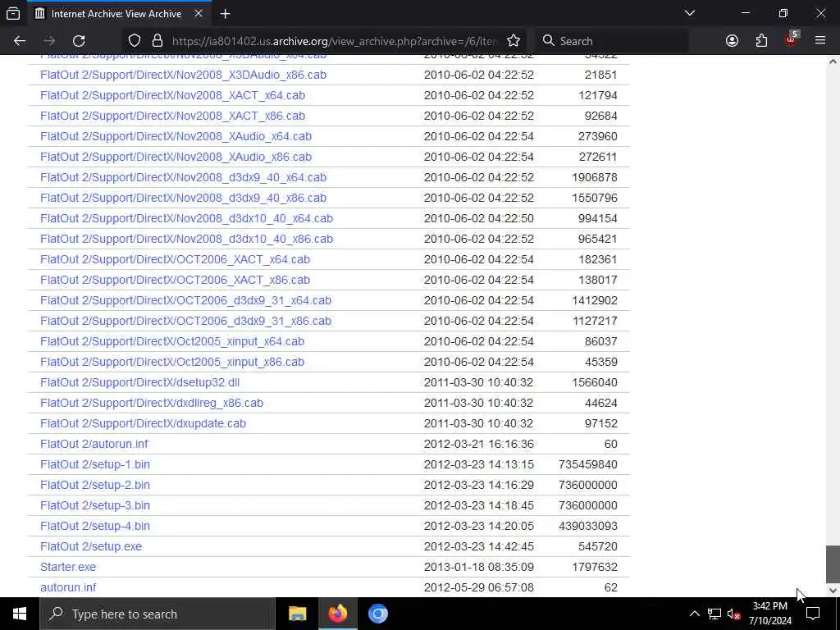This screenshot has width=840, height=630.
Task: Click file size 735459840
Action: point(587,464)
